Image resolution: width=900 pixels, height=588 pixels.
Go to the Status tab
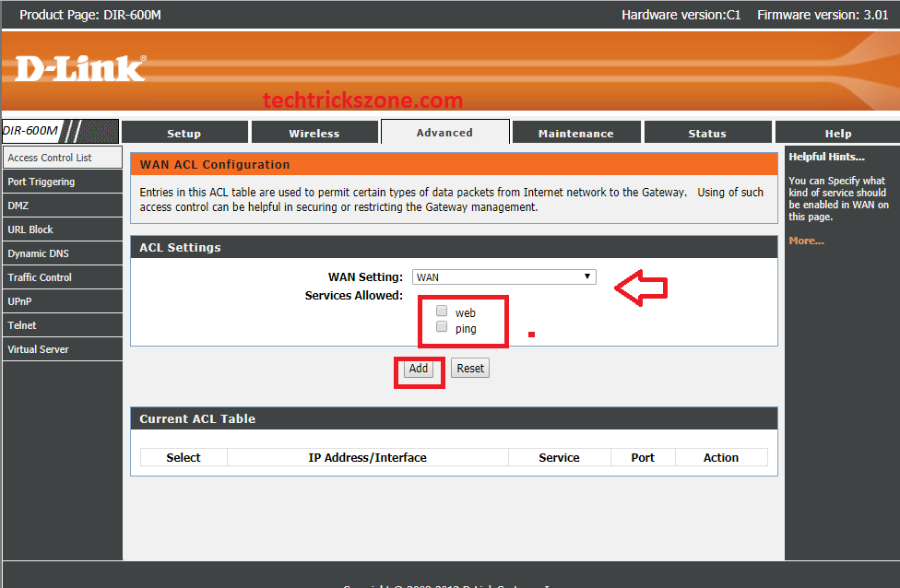tap(707, 134)
